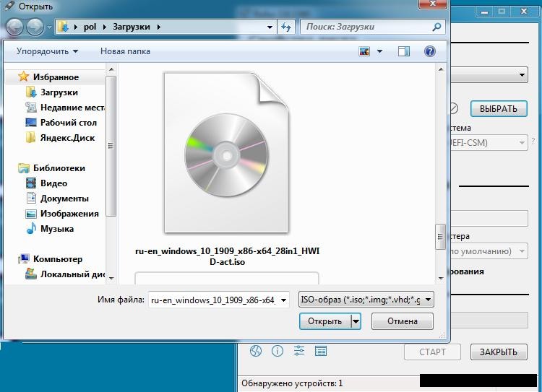Image resolution: width=542 pixels, height=392 pixels.
Task: Expand the chevron after the Загрузки breadcrumb
Action: click(159, 27)
